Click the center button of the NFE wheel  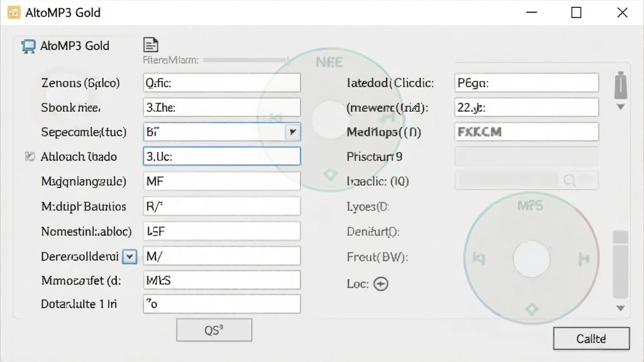tap(330, 119)
